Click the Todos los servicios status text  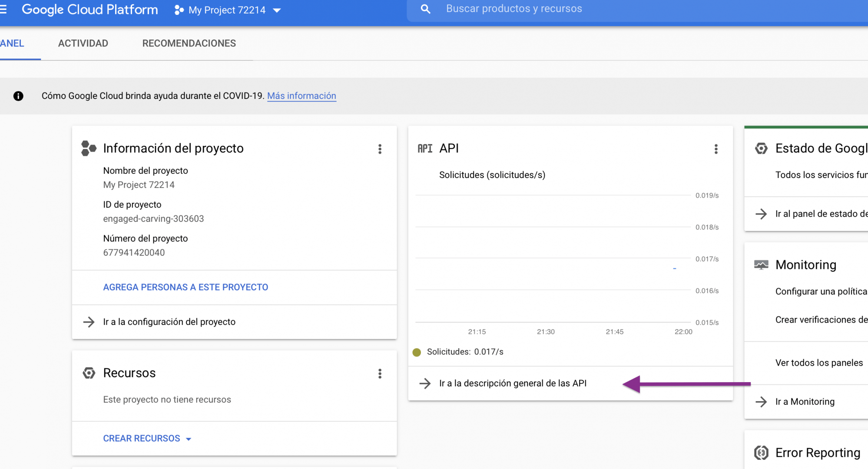pos(822,175)
